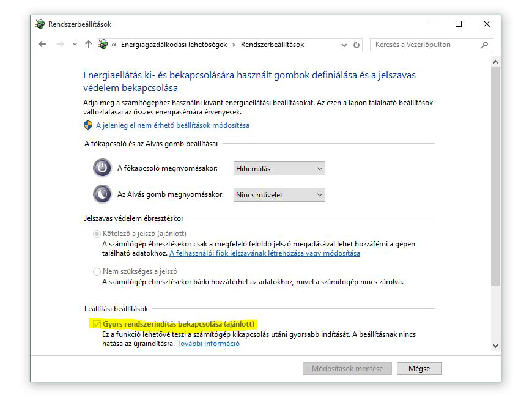This screenshot has height=406, width=532.
Task: Select the Nem szükséges a jelszó option
Action: click(97, 271)
